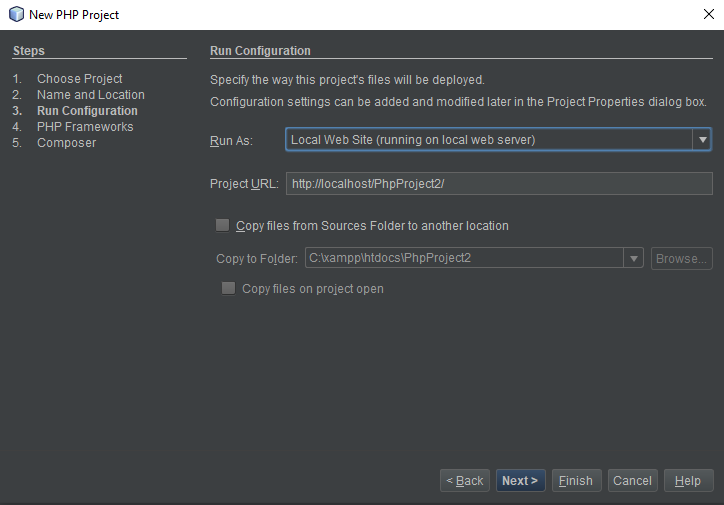Screen dimensions: 724x505
Task: Open the Run As dropdown arrow
Action: [702, 139]
